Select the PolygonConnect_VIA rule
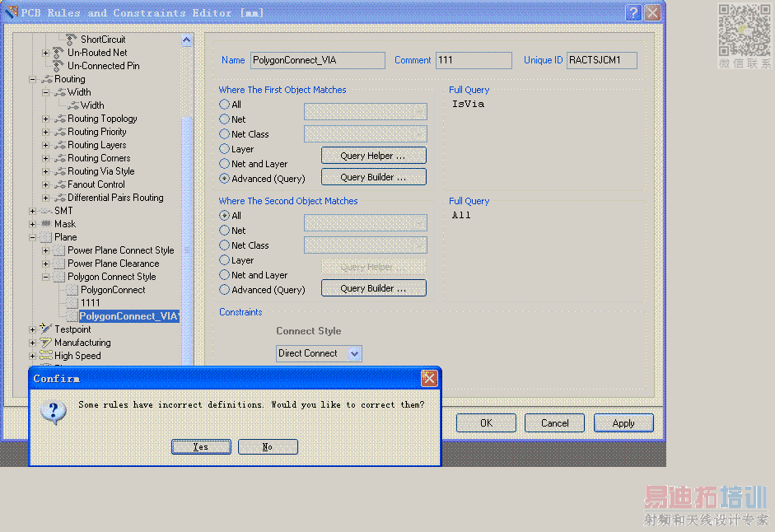This screenshot has width=775, height=532. pos(129,316)
